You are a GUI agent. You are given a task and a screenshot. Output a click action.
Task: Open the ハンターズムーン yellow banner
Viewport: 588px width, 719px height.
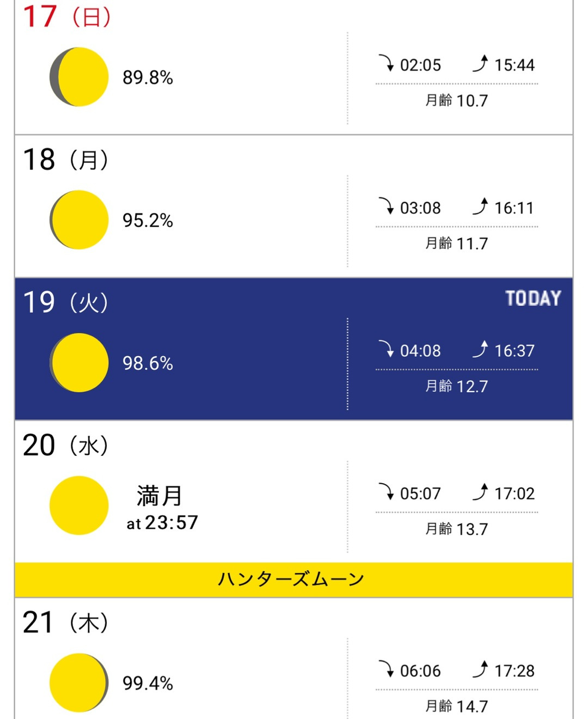293,580
